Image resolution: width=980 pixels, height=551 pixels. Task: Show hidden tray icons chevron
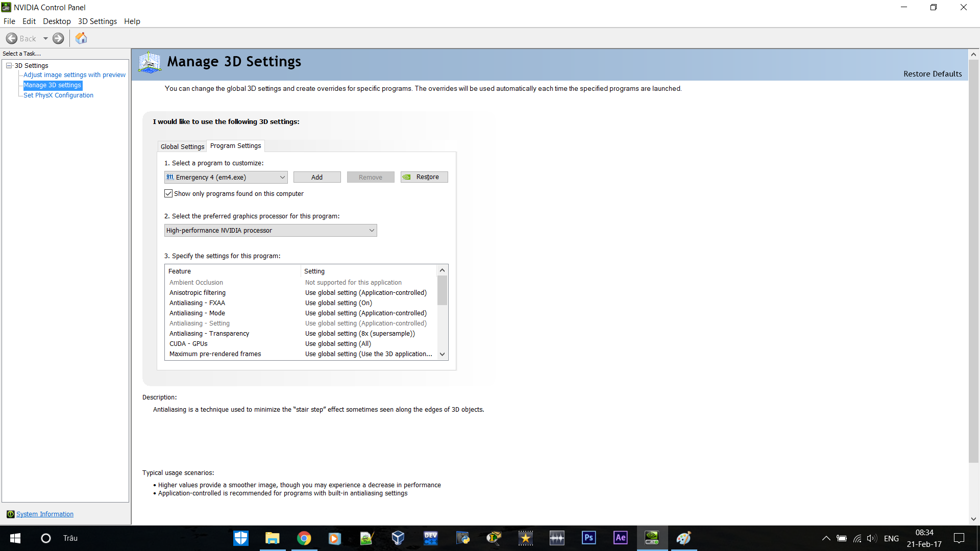pyautogui.click(x=826, y=538)
